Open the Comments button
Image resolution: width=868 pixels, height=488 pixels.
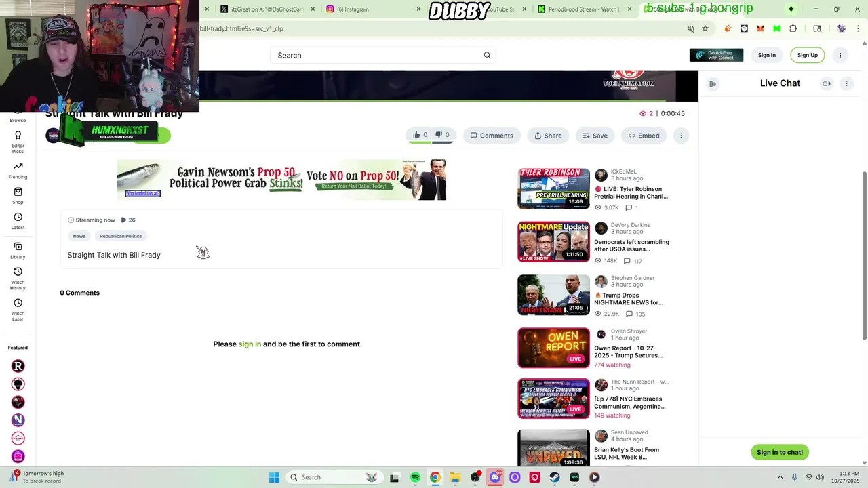[492, 136]
